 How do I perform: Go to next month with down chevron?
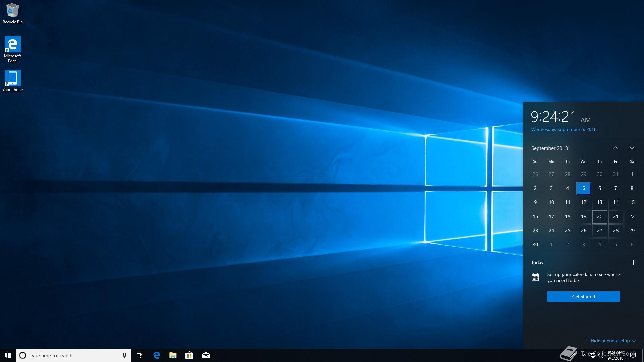pyautogui.click(x=632, y=148)
